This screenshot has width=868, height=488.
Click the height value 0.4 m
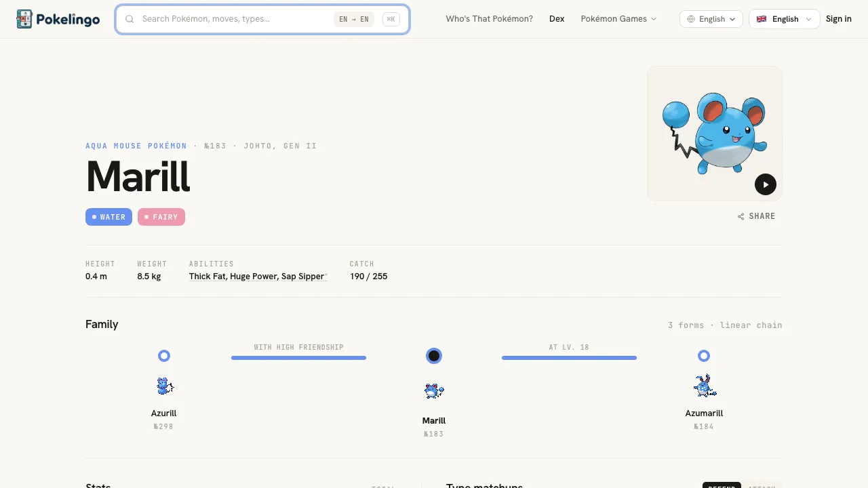pos(96,277)
